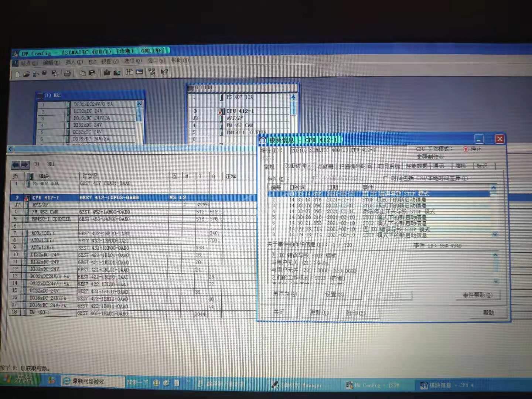Open the PLC menu

[92, 62]
